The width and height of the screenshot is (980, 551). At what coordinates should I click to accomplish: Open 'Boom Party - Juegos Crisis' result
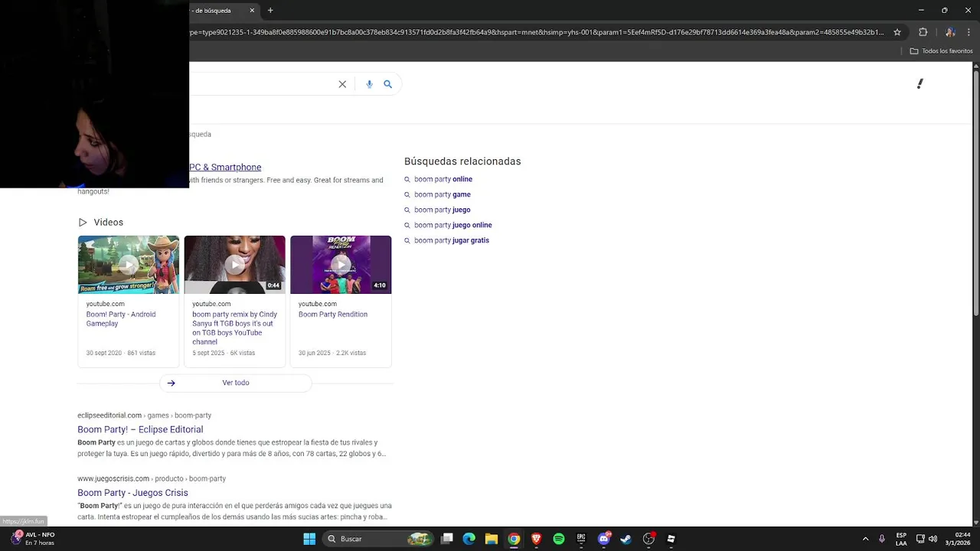point(132,493)
